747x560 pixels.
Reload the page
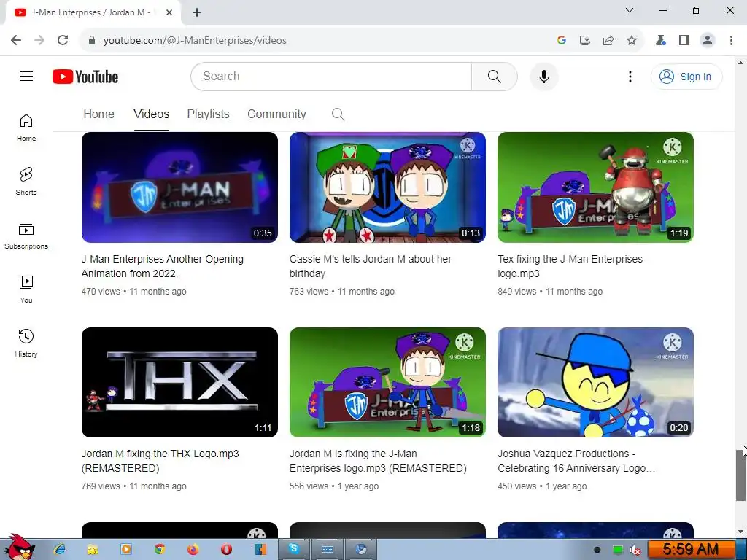click(x=63, y=40)
